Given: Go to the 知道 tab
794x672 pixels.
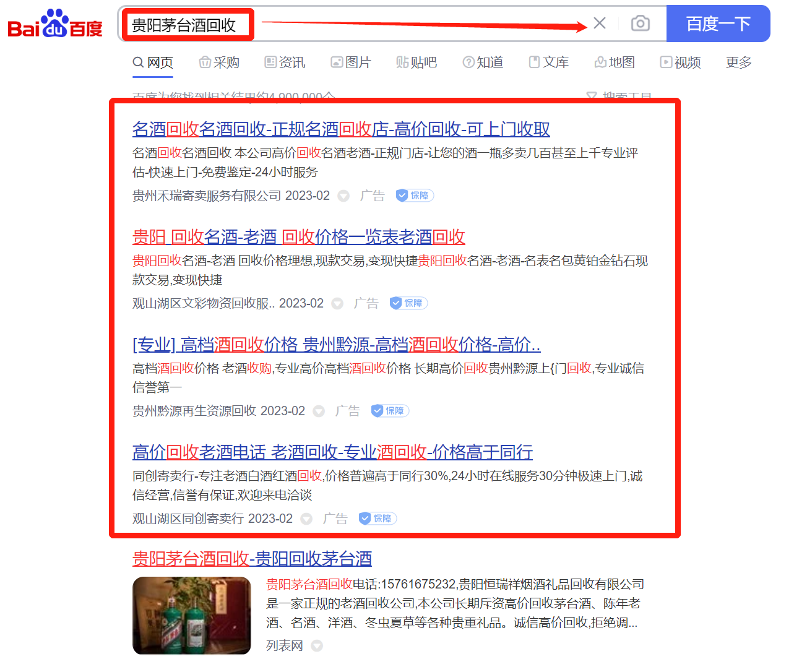Looking at the screenshot, I should pyautogui.click(x=483, y=62).
